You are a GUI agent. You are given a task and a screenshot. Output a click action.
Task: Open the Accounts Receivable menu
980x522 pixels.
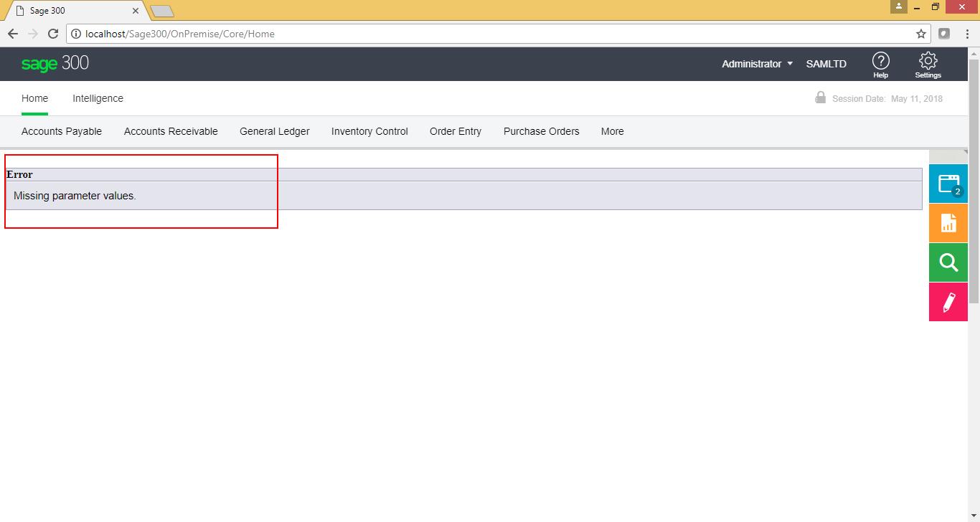pyautogui.click(x=171, y=131)
